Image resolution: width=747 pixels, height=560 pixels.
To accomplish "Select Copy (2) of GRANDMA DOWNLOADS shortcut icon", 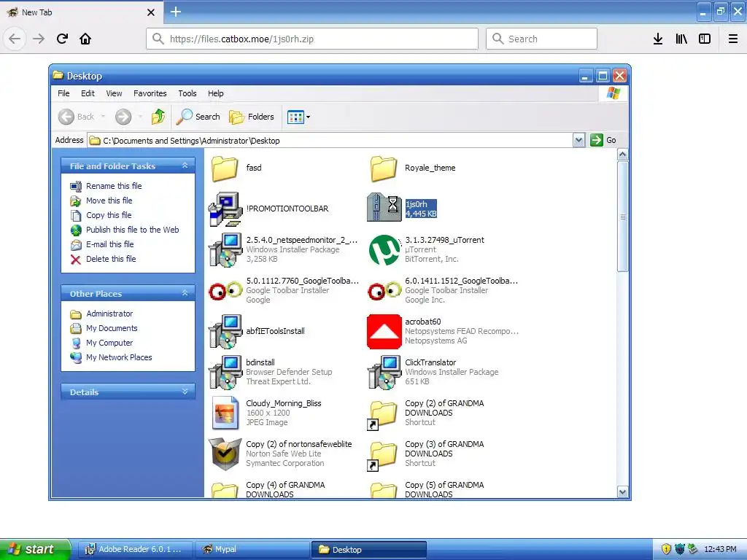I will 383,415.
